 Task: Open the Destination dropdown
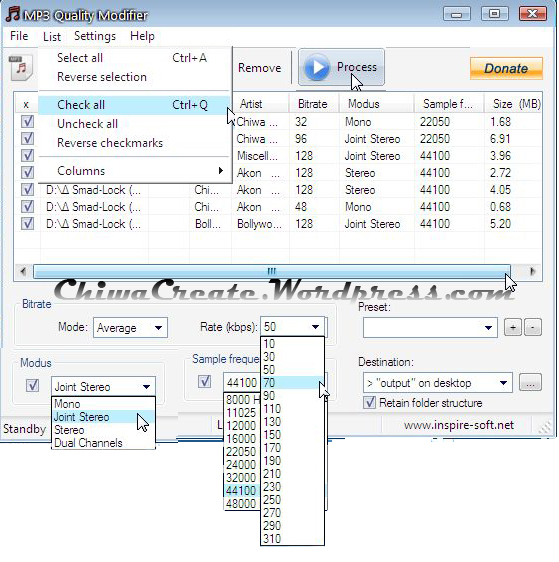click(438, 383)
